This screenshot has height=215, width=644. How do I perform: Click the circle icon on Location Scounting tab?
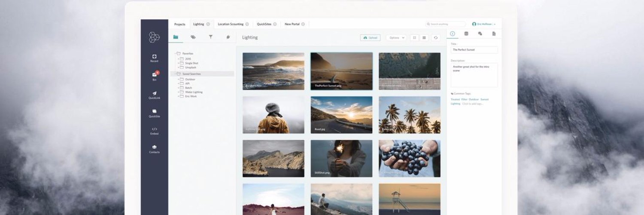[x=247, y=24]
